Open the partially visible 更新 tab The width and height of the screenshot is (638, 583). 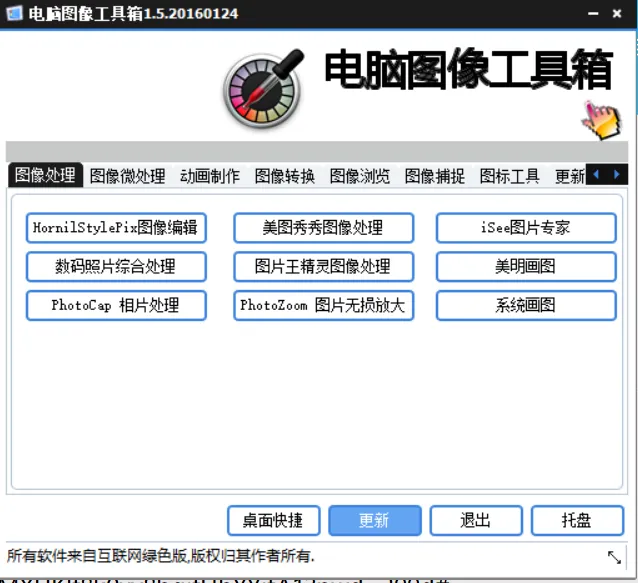point(569,176)
